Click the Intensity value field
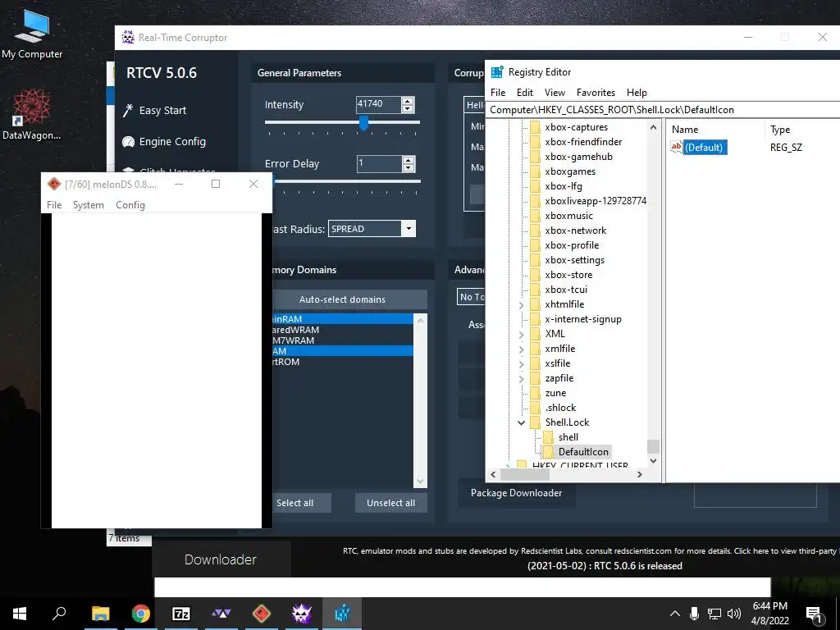Image resolution: width=840 pixels, height=630 pixels. pos(378,104)
